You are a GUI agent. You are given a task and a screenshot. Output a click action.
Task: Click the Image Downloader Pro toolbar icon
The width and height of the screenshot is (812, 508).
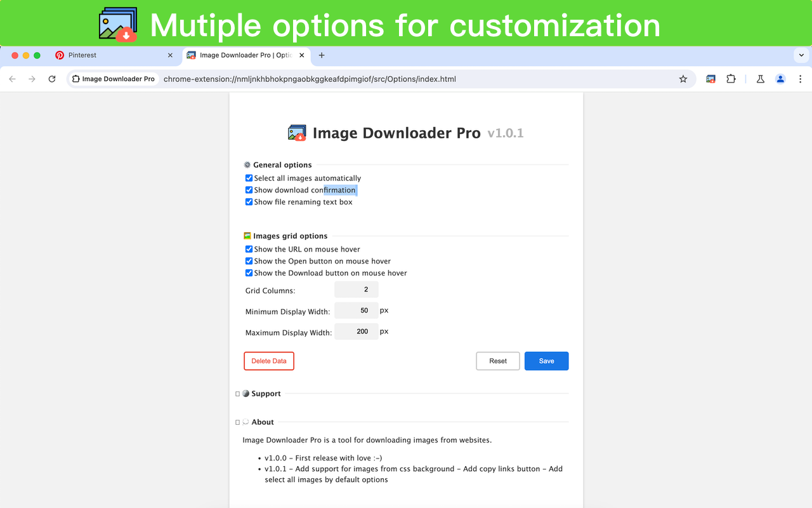tap(710, 79)
